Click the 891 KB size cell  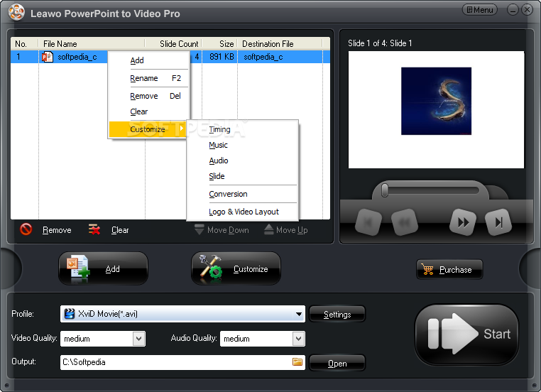click(222, 57)
